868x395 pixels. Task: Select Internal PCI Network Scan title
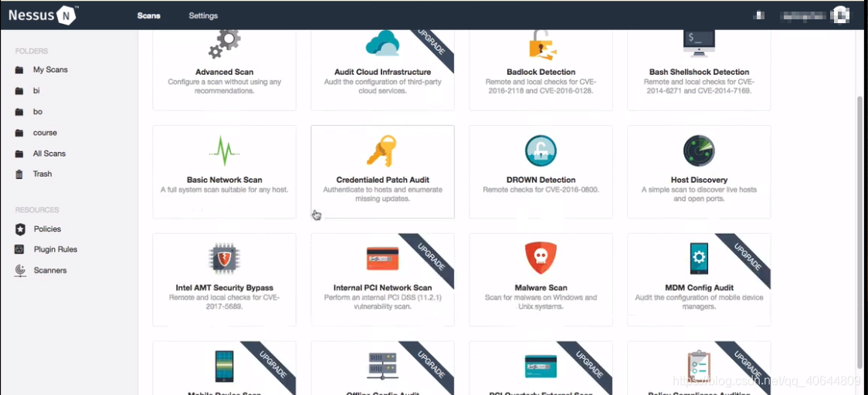382,288
